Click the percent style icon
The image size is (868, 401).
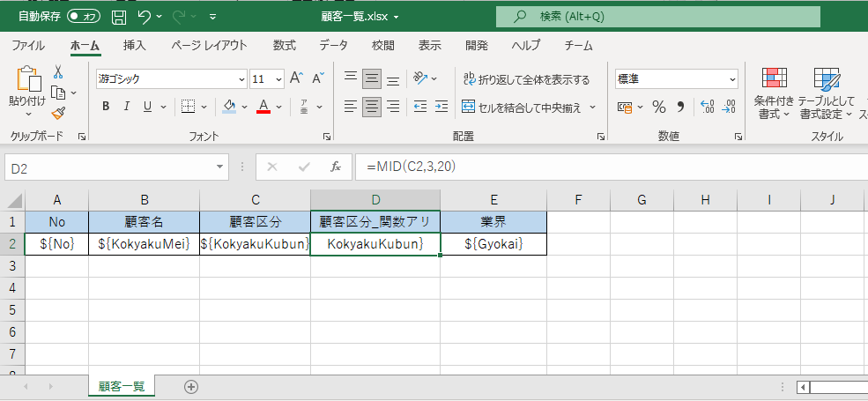(x=658, y=107)
